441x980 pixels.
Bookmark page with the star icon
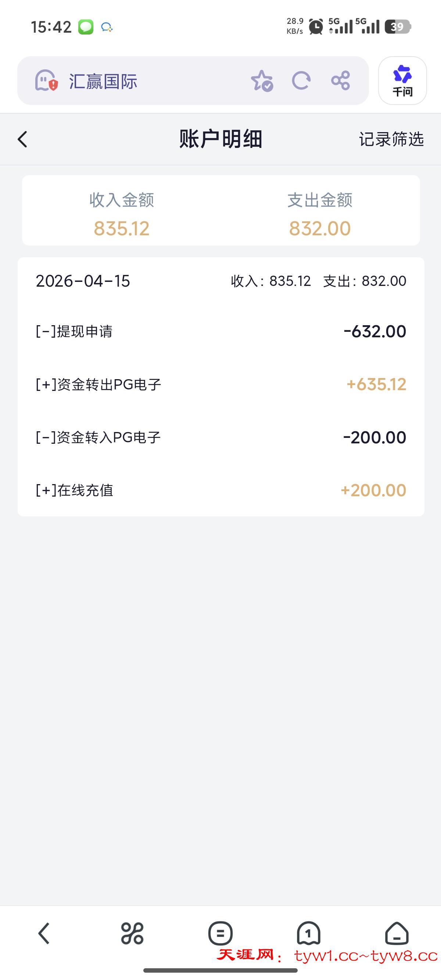(262, 81)
